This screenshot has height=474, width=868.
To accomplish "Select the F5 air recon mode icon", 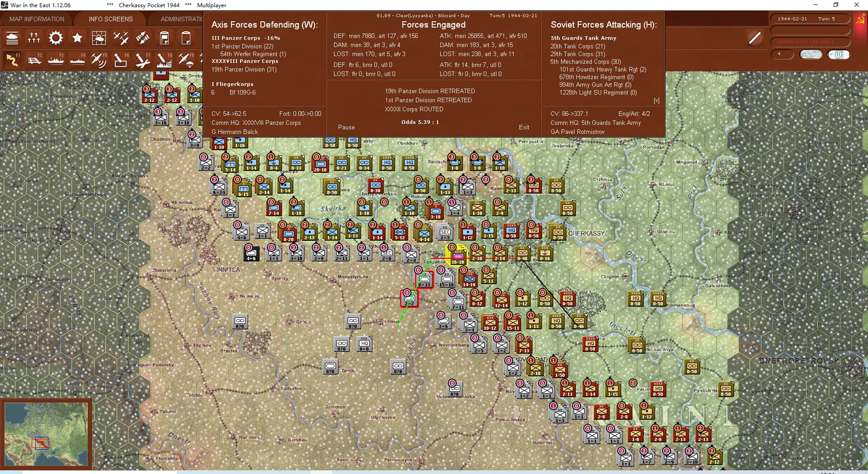I will (x=99, y=60).
